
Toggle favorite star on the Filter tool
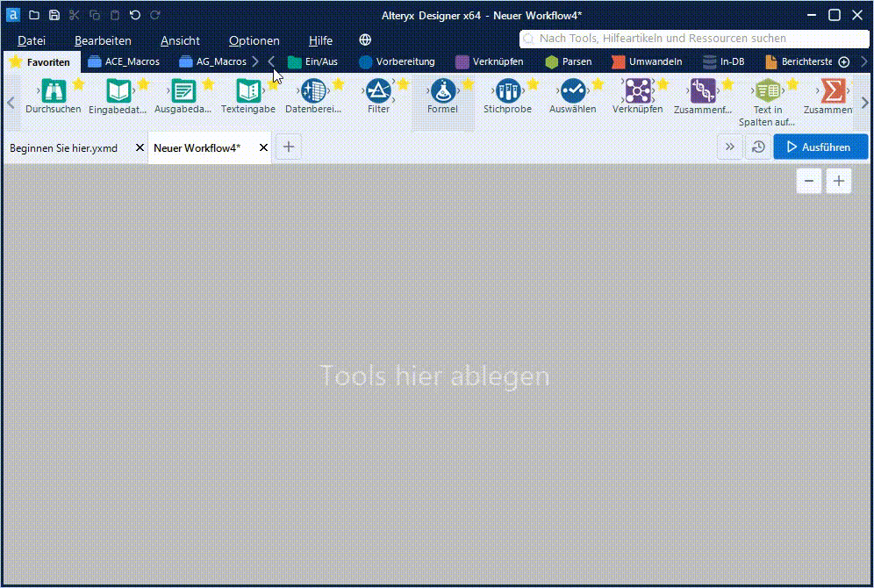[403, 83]
